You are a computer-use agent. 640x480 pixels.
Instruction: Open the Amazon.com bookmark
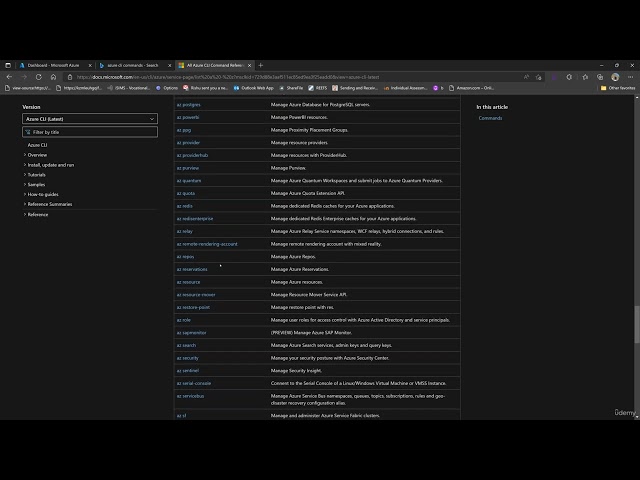pos(471,88)
